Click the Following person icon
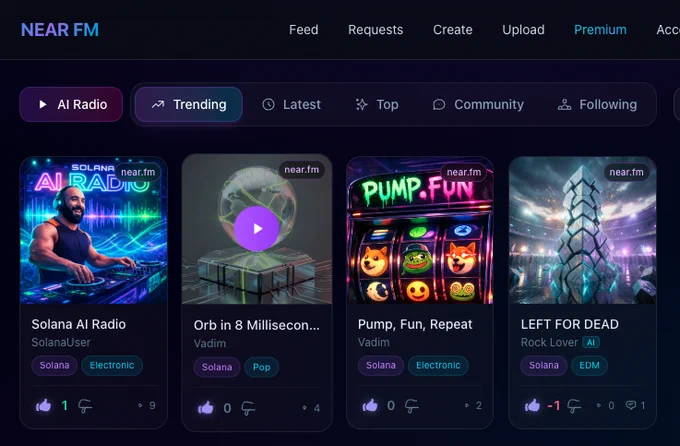The width and height of the screenshot is (680, 446). pos(564,105)
